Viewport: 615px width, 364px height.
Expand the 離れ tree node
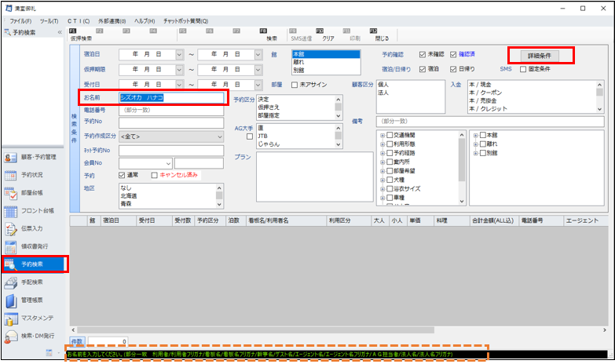(476, 144)
